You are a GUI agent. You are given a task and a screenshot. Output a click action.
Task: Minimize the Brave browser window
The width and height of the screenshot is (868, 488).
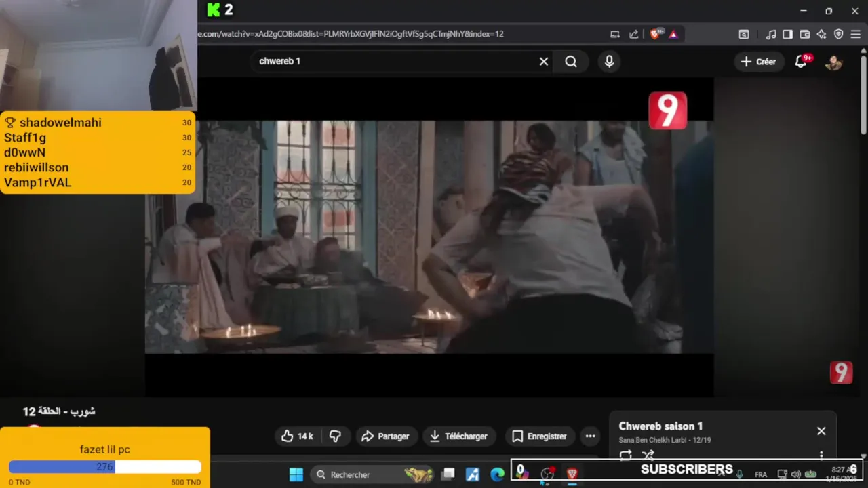pos(804,11)
